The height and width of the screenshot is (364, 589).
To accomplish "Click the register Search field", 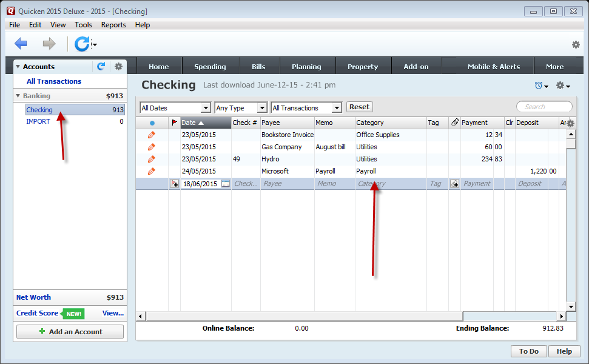I will click(544, 107).
